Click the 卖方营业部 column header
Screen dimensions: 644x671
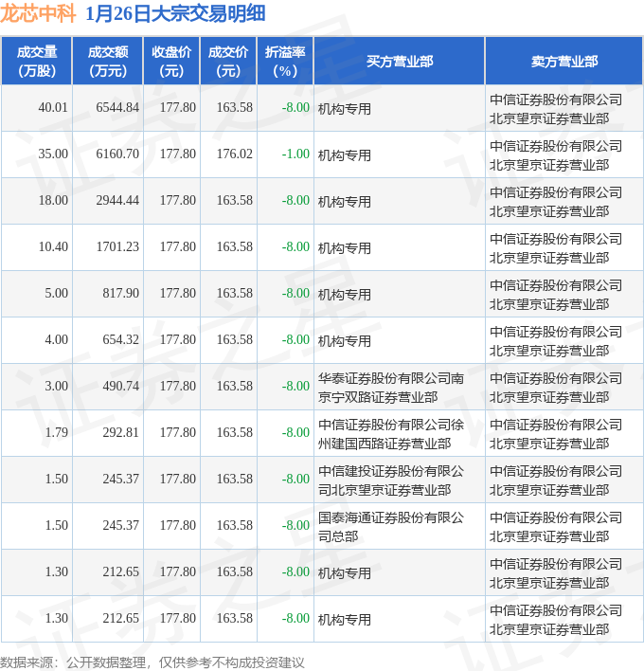pyautogui.click(x=563, y=61)
